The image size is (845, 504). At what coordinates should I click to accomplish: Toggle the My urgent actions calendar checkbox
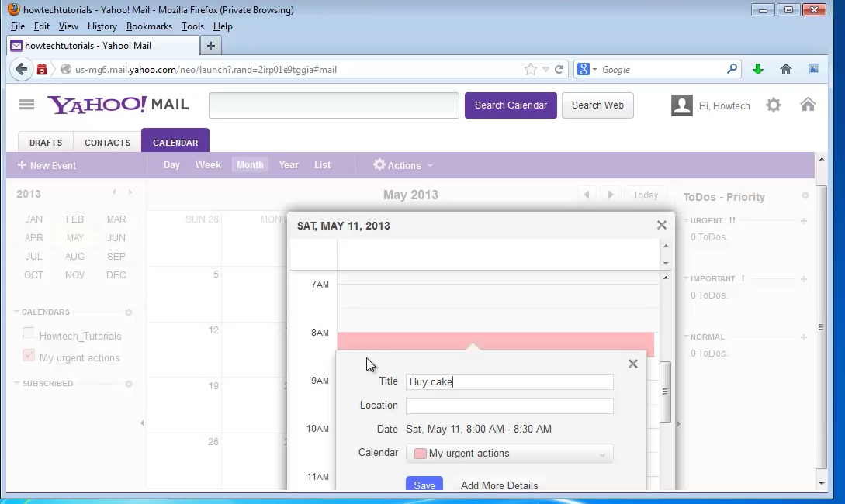28,355
